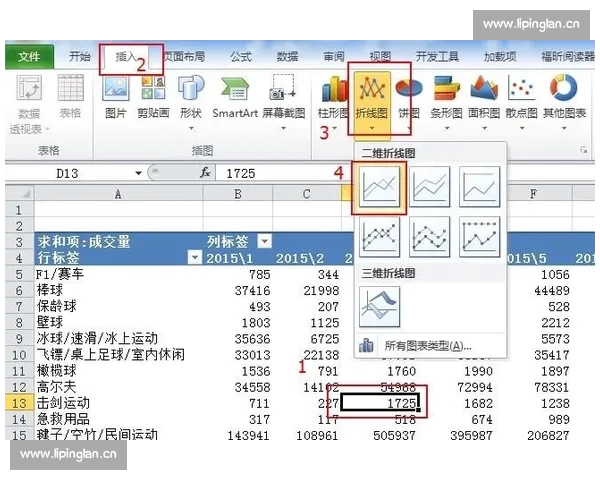Click the 其他图表 other charts icon

coord(564,88)
